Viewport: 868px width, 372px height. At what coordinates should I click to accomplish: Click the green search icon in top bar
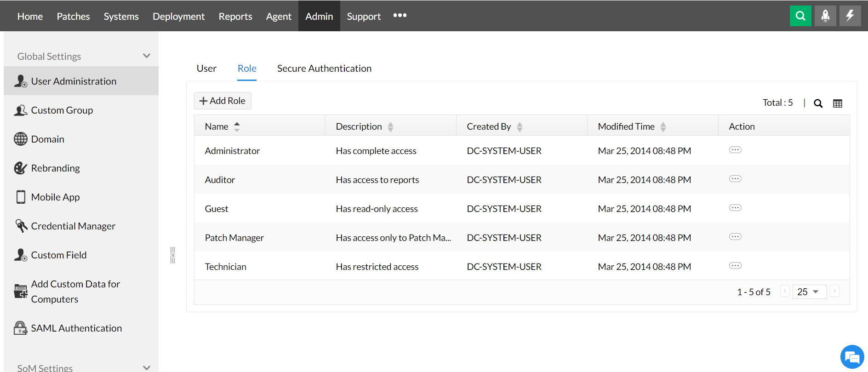[x=800, y=16]
